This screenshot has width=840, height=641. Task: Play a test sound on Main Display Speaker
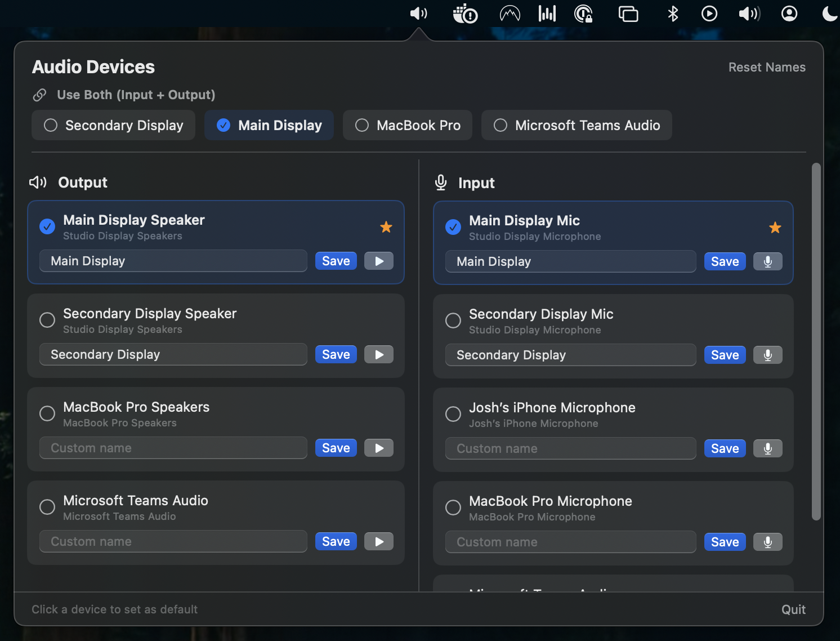[x=378, y=261]
